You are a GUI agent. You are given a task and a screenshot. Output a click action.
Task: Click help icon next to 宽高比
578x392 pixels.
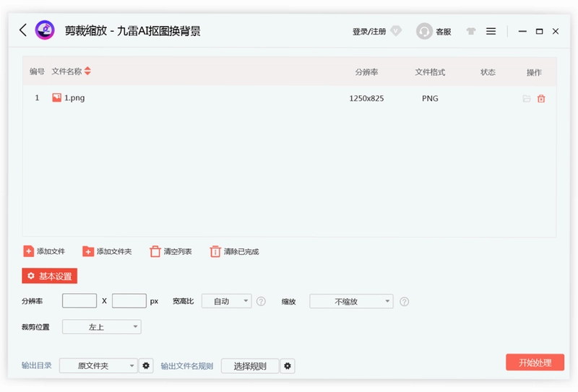coord(261,301)
